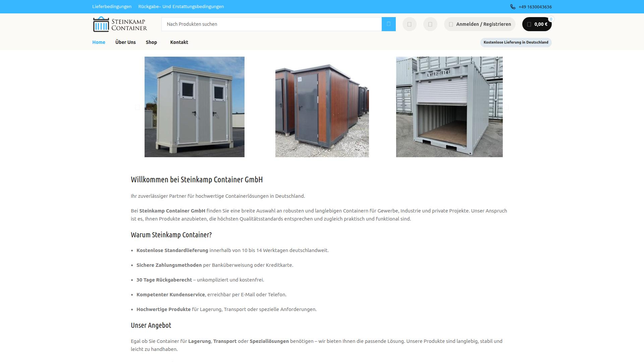This screenshot has width=644, height=362.
Task: Click the Unser Angebot heading
Action: tap(151, 325)
